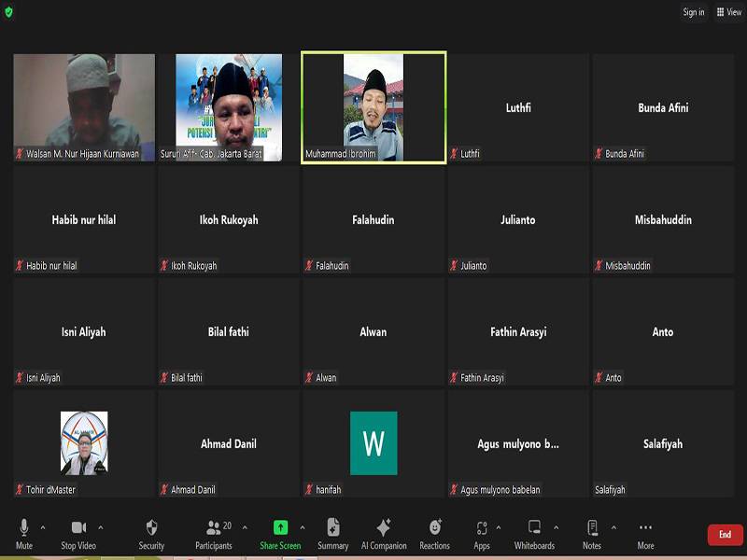Mute the microphone

[24, 528]
